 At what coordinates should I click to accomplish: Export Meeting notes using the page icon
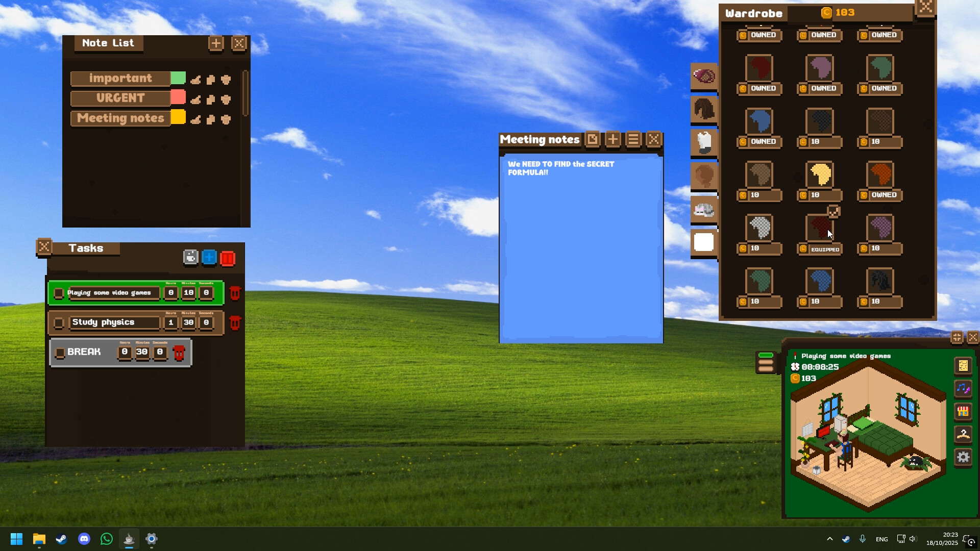coord(592,139)
